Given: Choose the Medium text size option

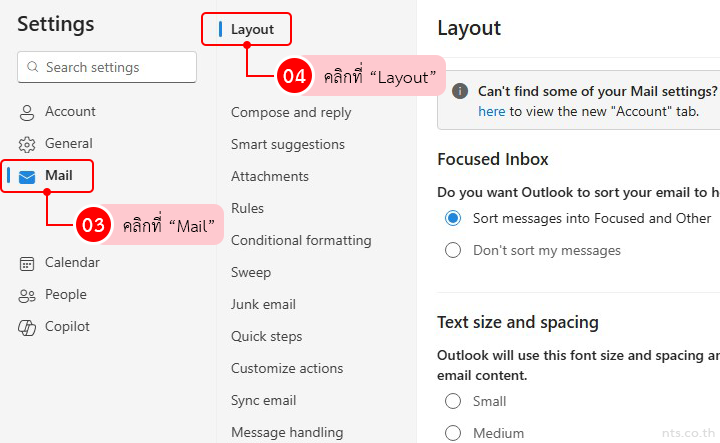Looking at the screenshot, I should 453,433.
